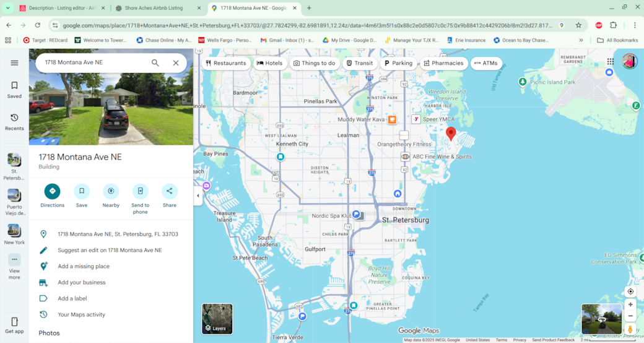This screenshot has height=343, width=644.
Task: Open Nearby search for this address
Action: point(111,191)
